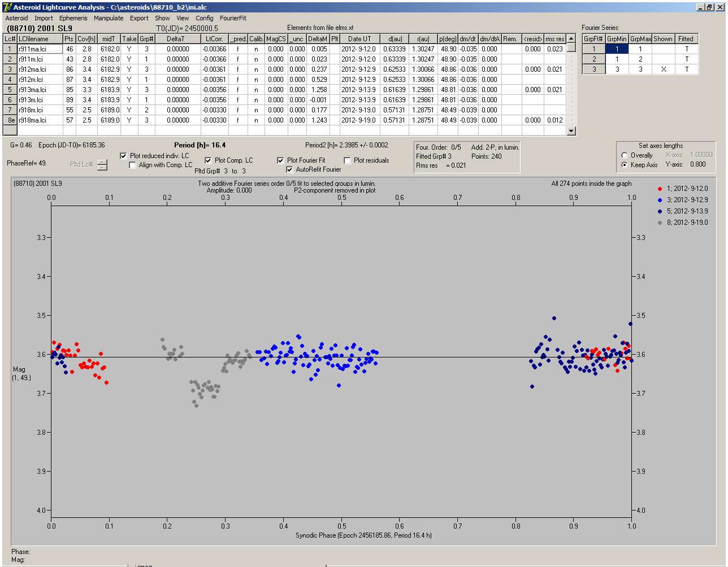Click legend entry 5; 2012- 9-13.9
Screen dimensions: 728x567
pyautogui.click(x=683, y=211)
